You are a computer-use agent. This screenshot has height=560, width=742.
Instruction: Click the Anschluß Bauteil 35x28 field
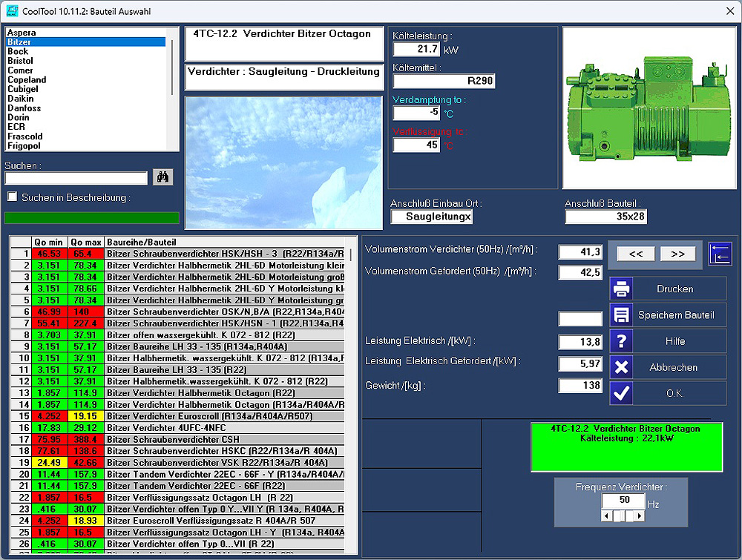click(605, 217)
